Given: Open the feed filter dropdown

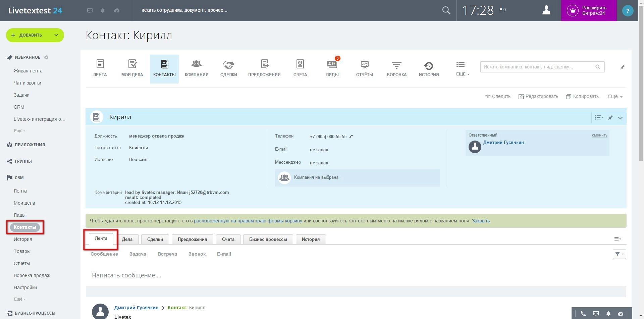Looking at the screenshot, I should pyautogui.click(x=619, y=254).
